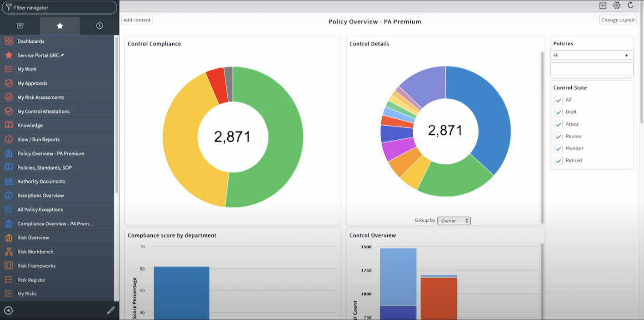644x320 pixels.
Task: Open dashboard settings gear icon
Action: point(617,5)
